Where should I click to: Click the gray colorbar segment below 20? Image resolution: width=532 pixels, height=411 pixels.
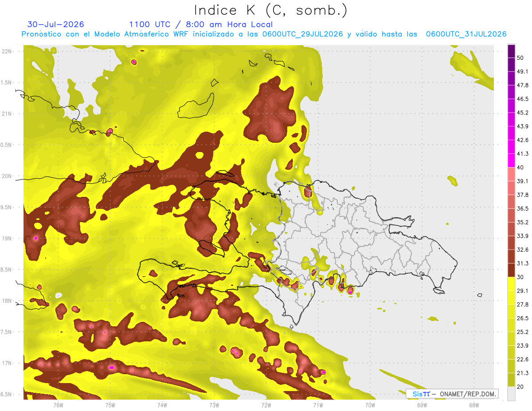click(511, 393)
